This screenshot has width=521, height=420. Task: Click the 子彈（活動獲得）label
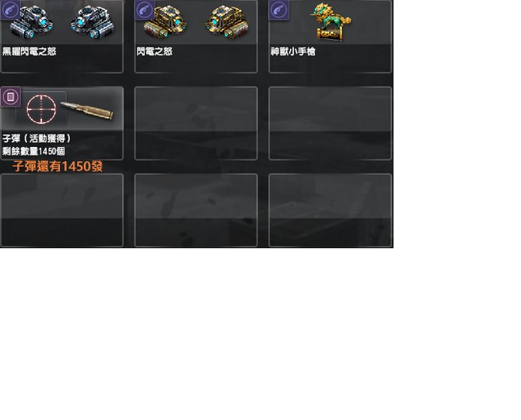tap(37, 138)
